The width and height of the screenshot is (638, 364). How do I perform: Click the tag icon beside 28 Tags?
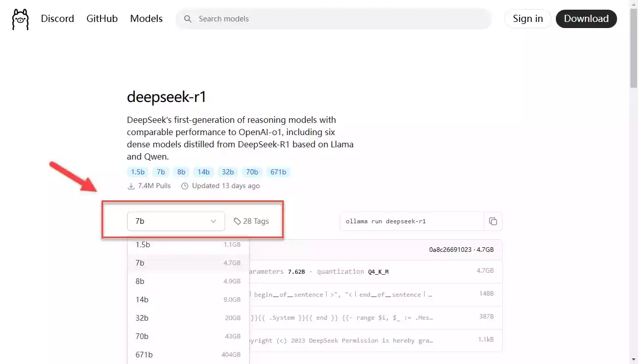[x=237, y=221]
